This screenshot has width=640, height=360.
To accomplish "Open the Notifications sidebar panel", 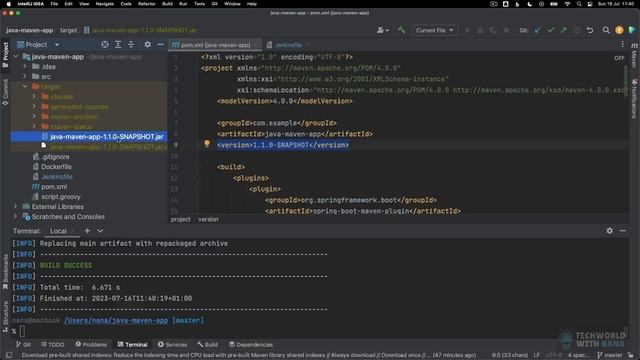I will 634,99.
